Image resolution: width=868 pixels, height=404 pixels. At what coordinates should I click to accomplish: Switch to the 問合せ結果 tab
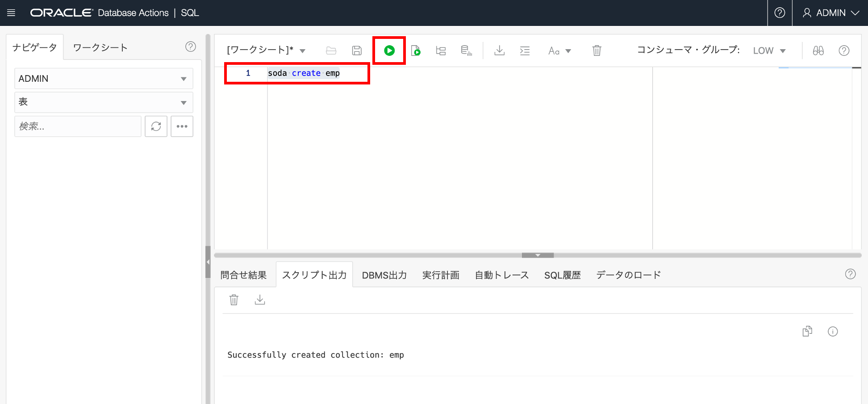click(x=243, y=275)
